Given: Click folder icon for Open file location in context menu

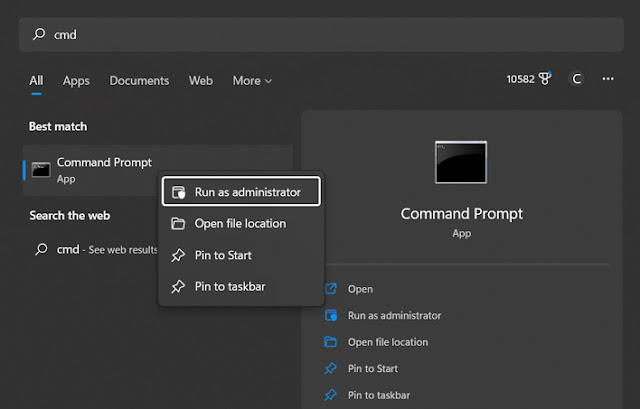Looking at the screenshot, I should 178,224.
